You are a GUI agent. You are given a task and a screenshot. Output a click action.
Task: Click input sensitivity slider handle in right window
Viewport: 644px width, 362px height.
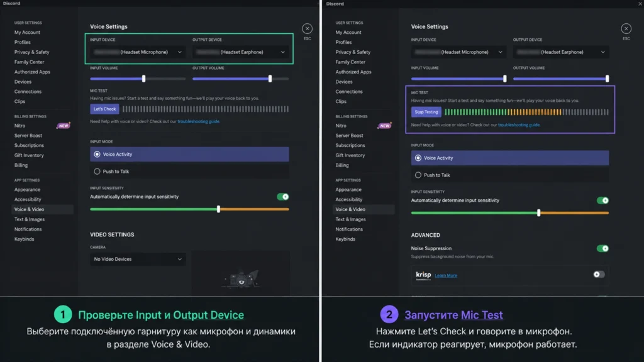click(538, 212)
